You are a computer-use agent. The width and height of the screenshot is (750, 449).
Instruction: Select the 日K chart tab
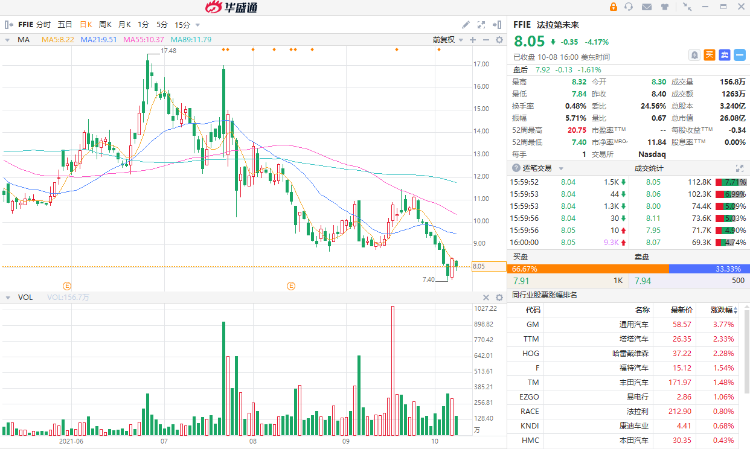coord(86,24)
